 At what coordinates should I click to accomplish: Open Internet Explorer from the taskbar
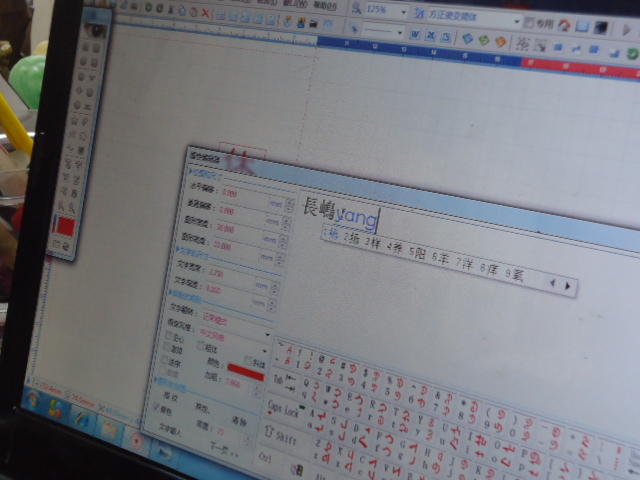coord(84,419)
